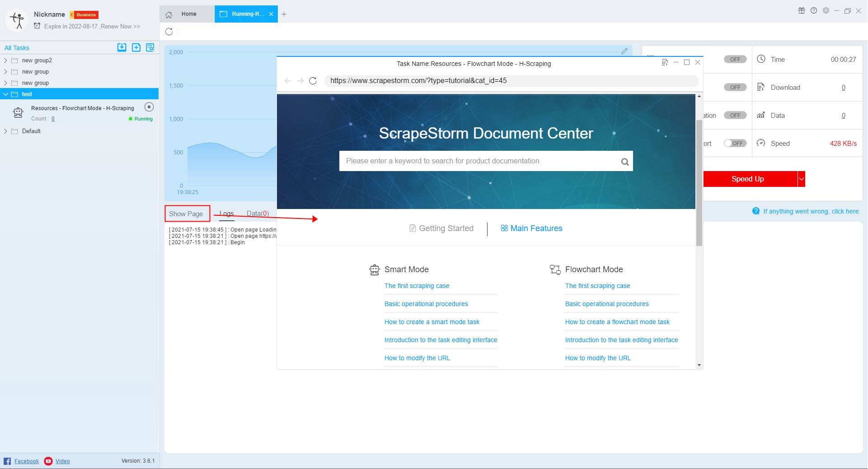
Task: Click the import task icon beside All Tasks
Action: click(x=122, y=47)
